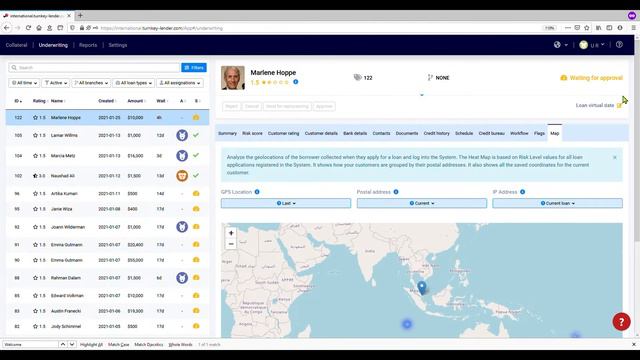Image resolution: width=640 pixels, height=360 pixels.
Task: Open the user account avatar menu
Action: [591, 45]
